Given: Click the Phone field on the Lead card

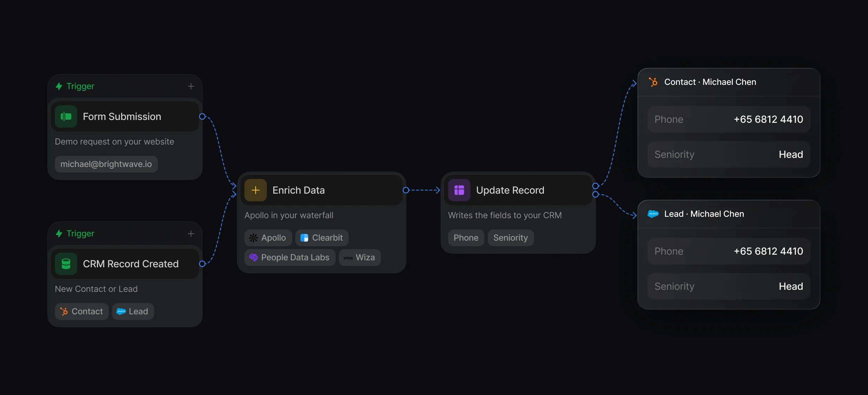Looking at the screenshot, I should click(729, 251).
